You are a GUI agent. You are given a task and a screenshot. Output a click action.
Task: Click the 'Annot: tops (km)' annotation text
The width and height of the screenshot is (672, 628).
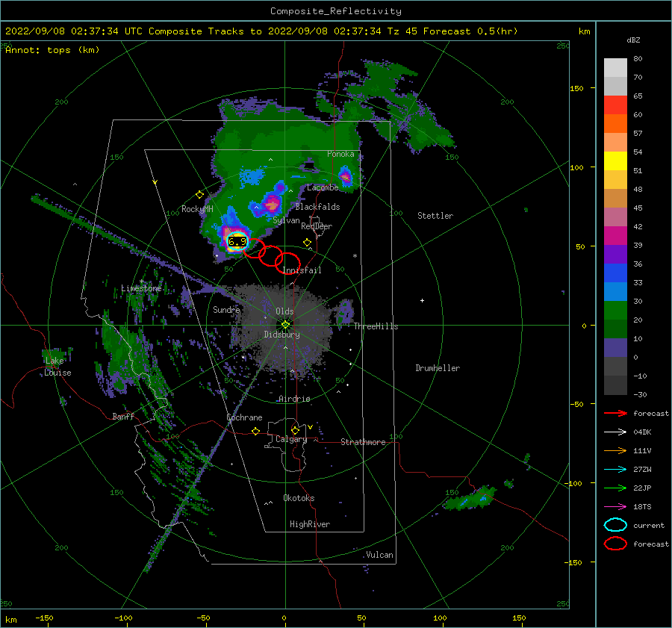(x=52, y=50)
